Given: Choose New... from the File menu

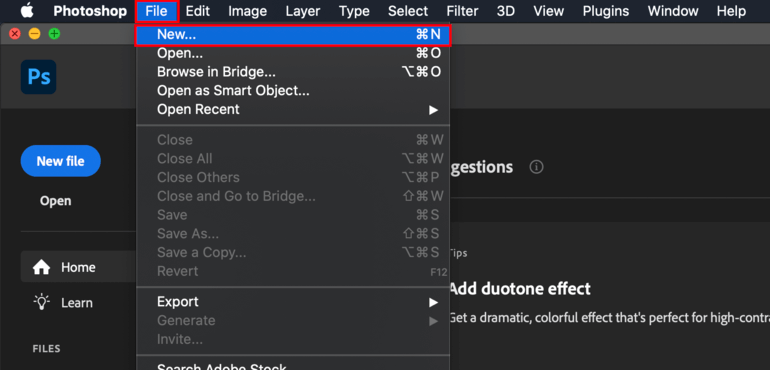Looking at the screenshot, I should point(293,34).
